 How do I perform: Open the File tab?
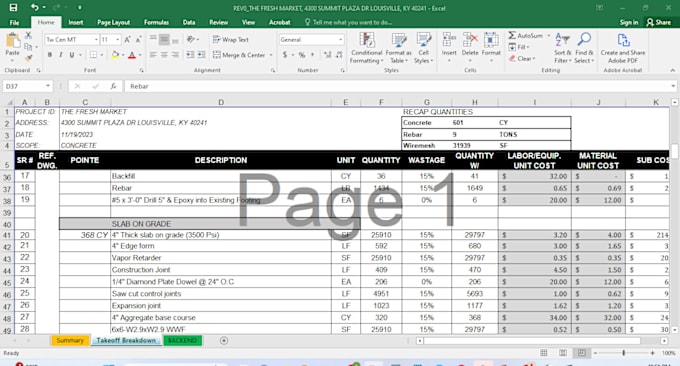pos(14,22)
